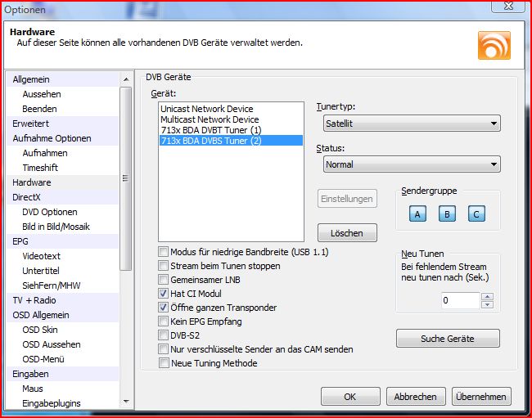
Task: Open Bild in Bild/Mosaik page
Action: 62,227
